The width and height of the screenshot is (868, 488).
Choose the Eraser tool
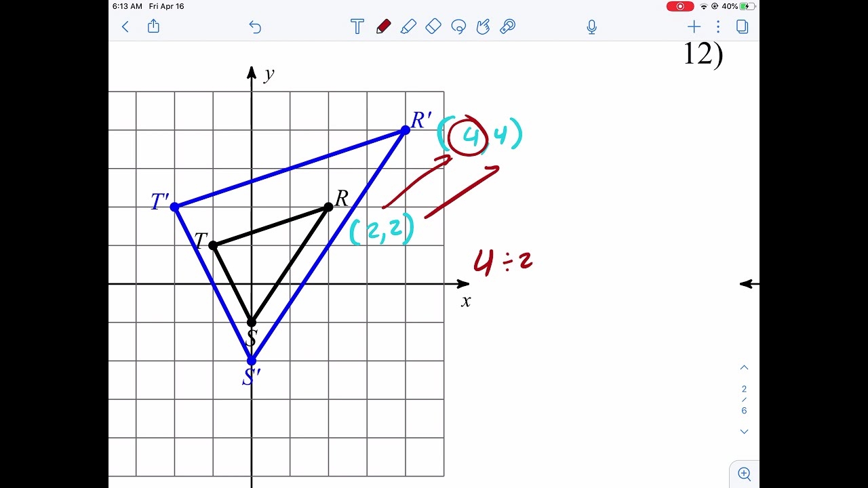[433, 26]
